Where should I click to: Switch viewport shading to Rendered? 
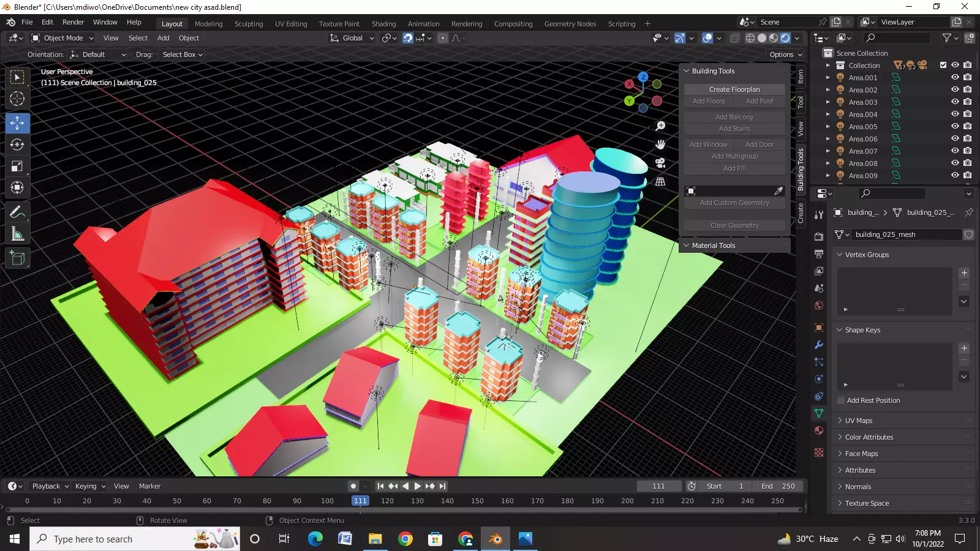click(x=785, y=38)
